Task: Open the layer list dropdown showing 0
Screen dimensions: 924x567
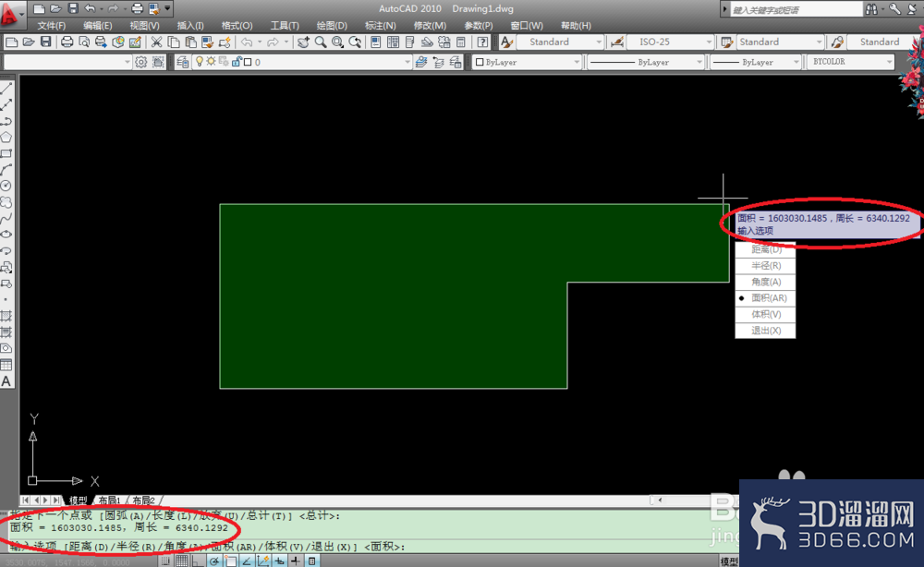Action: coord(302,62)
